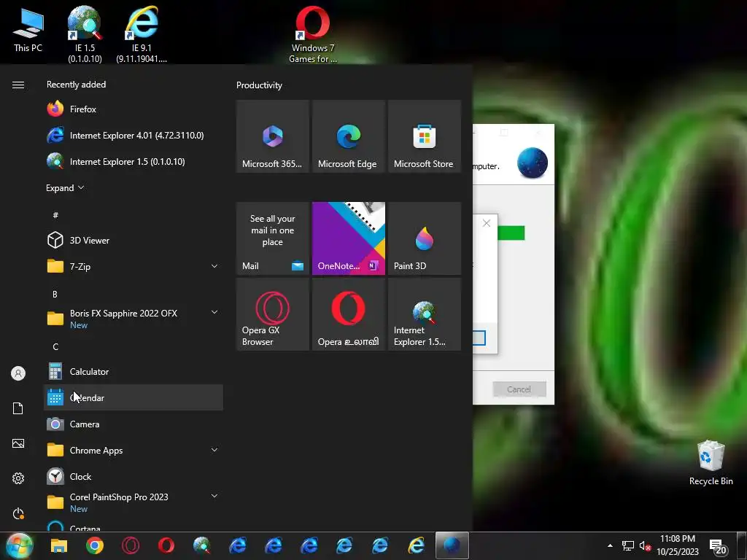
Task: Show hidden system tray icons
Action: pos(610,545)
